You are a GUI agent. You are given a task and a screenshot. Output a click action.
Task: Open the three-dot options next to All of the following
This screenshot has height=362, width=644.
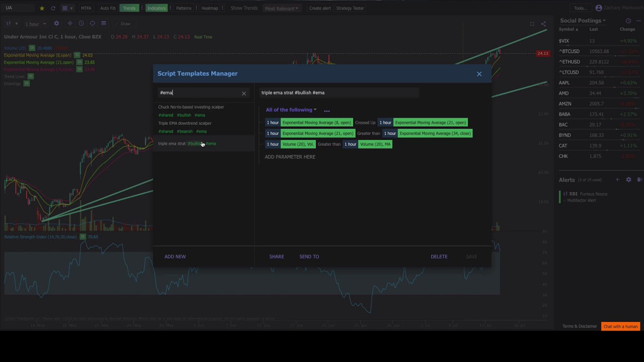[327, 110]
